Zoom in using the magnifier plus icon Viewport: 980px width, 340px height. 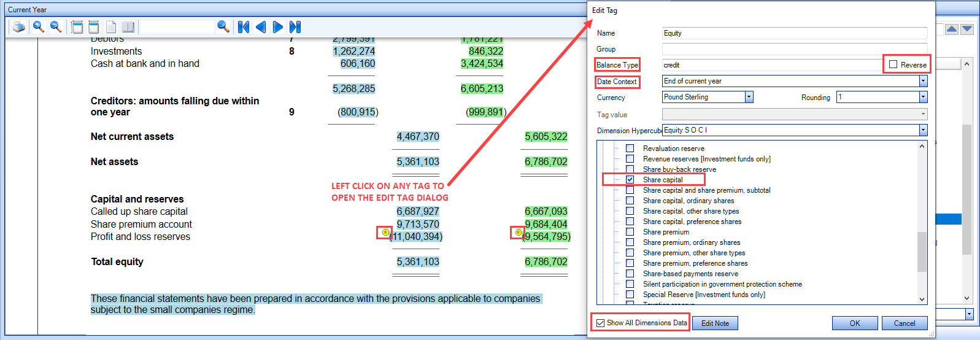(39, 26)
